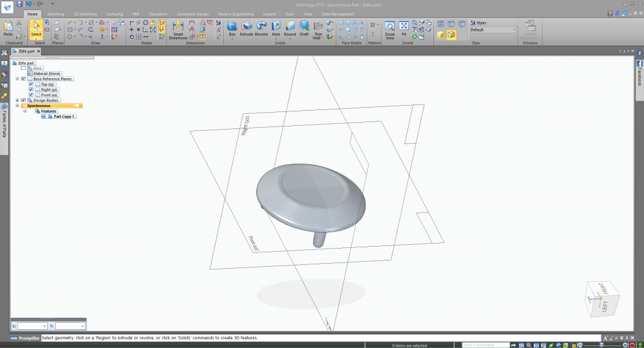The width and height of the screenshot is (644, 348).
Task: Expand the Design Bodies node
Action: pos(17,100)
